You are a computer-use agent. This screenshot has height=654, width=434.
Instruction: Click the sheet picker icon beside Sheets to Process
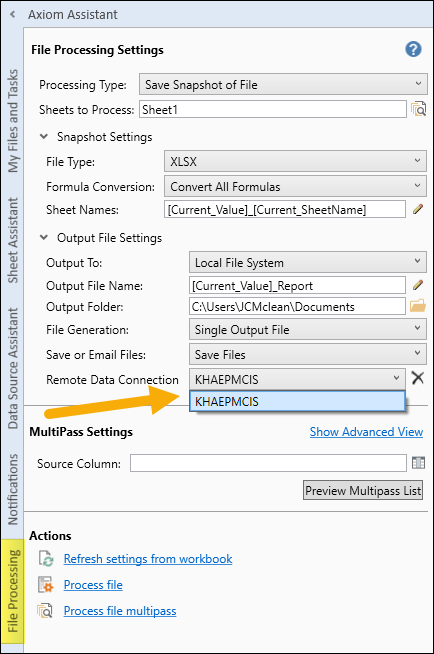pyautogui.click(x=418, y=109)
